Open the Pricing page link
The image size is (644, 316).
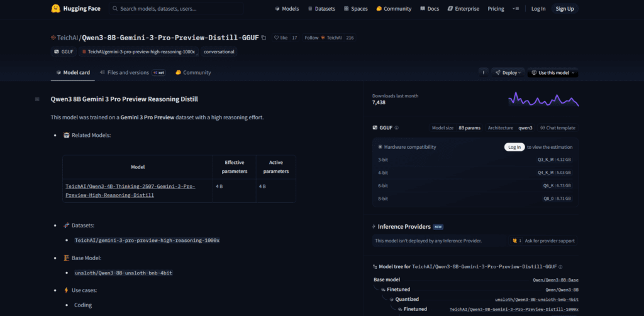point(496,9)
